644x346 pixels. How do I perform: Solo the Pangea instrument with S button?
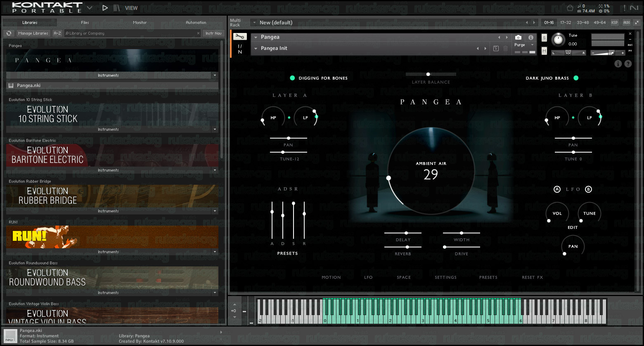pyautogui.click(x=544, y=38)
